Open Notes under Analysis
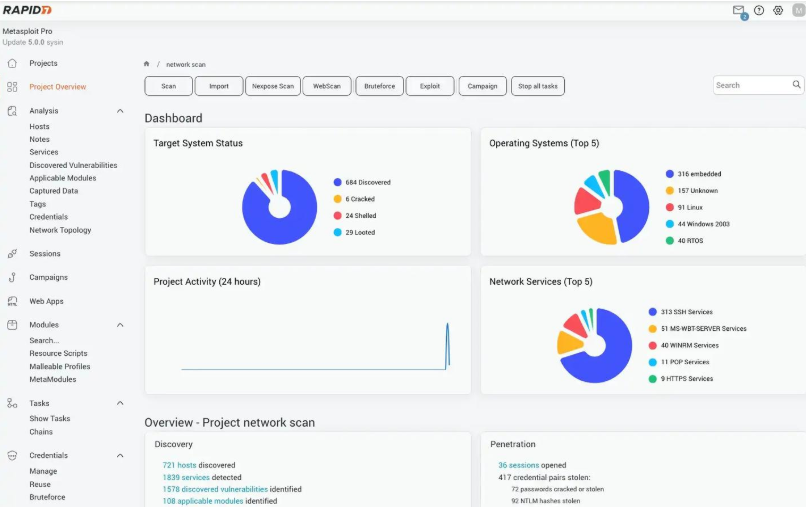Viewport: 806px width, 507px height. pyautogui.click(x=40, y=139)
